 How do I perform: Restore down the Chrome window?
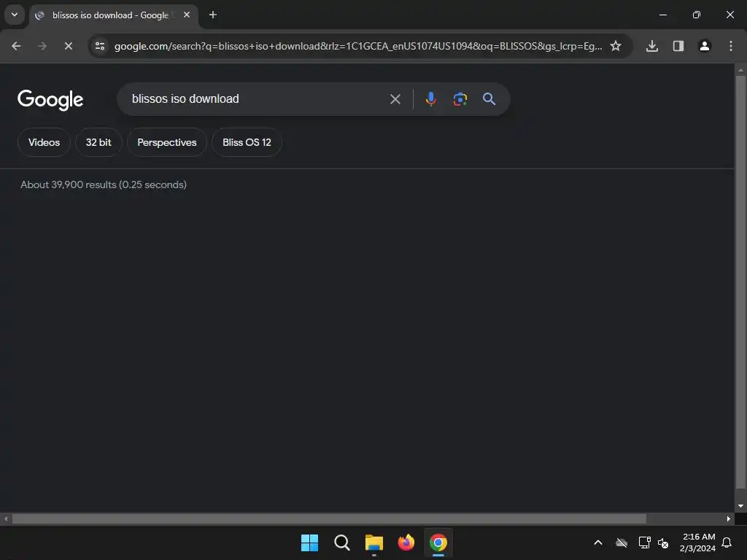(x=697, y=15)
